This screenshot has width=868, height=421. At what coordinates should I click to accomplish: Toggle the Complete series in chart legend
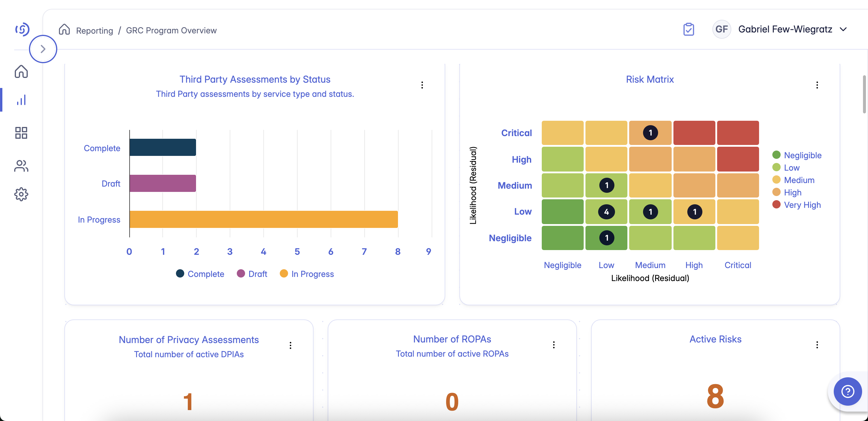pos(200,274)
